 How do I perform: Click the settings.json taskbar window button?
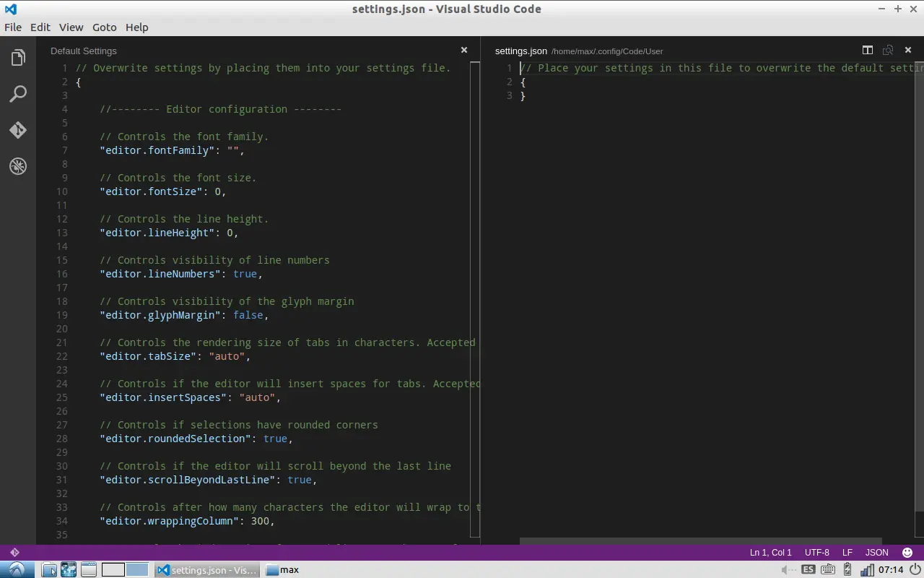[x=207, y=569]
